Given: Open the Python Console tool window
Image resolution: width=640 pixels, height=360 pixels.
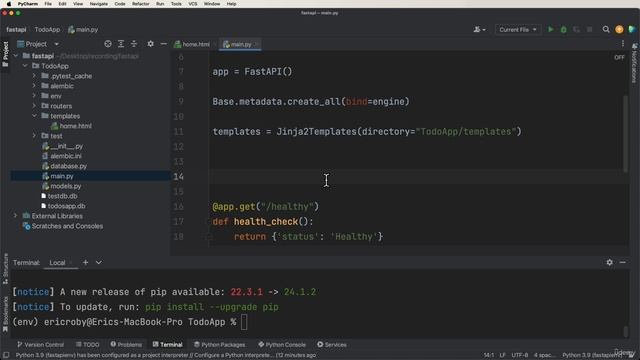Looking at the screenshot, I should point(282,344).
